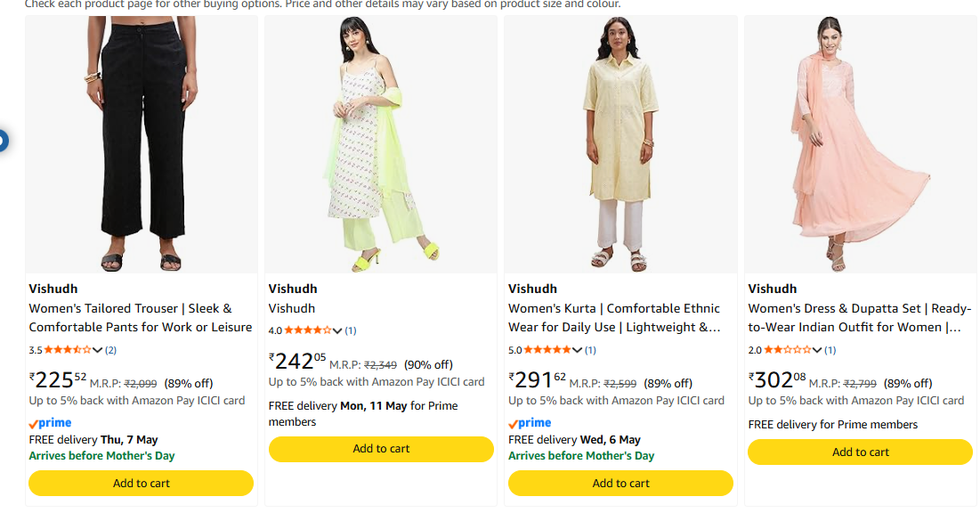The width and height of the screenshot is (980, 513).
Task: Open Women's Dress & Dupatta Set title link
Action: tap(859, 318)
